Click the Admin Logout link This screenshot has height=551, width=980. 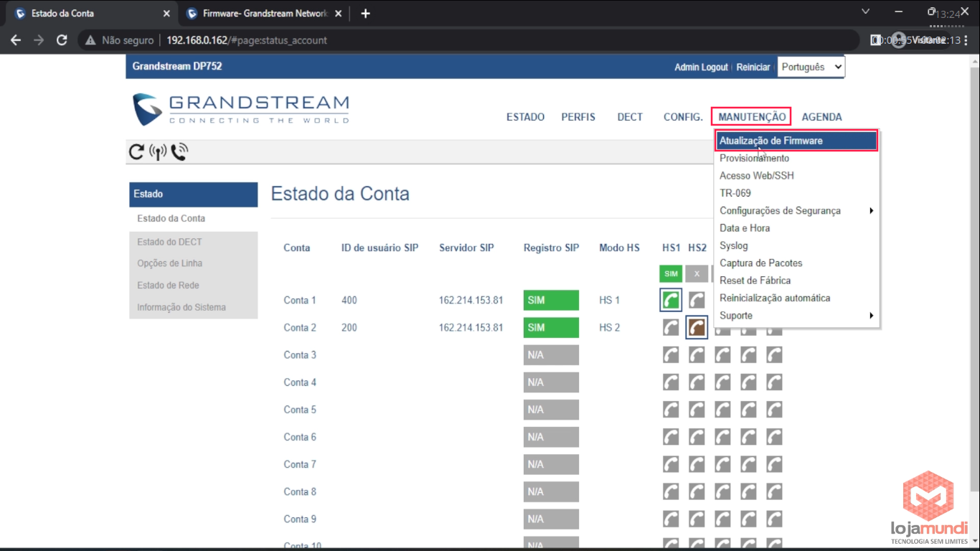[701, 67]
